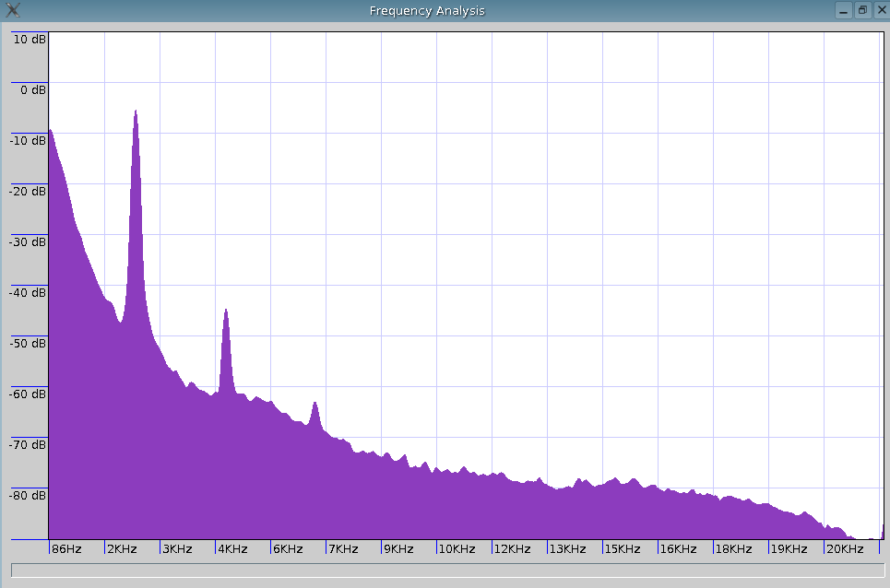This screenshot has width=890, height=588.
Task: Maximize the Frequency Analysis window
Action: (862, 11)
